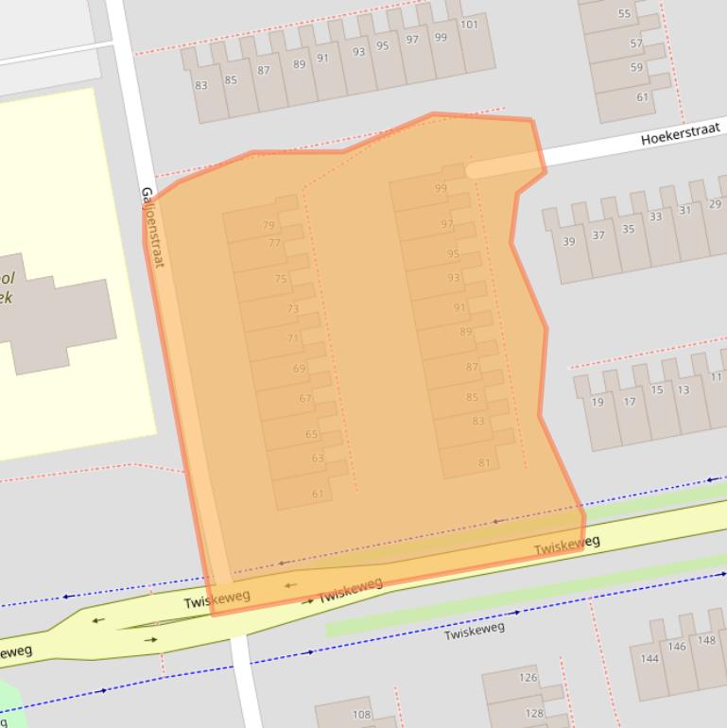Click building numbered 144
The image size is (727, 728).
(x=649, y=659)
